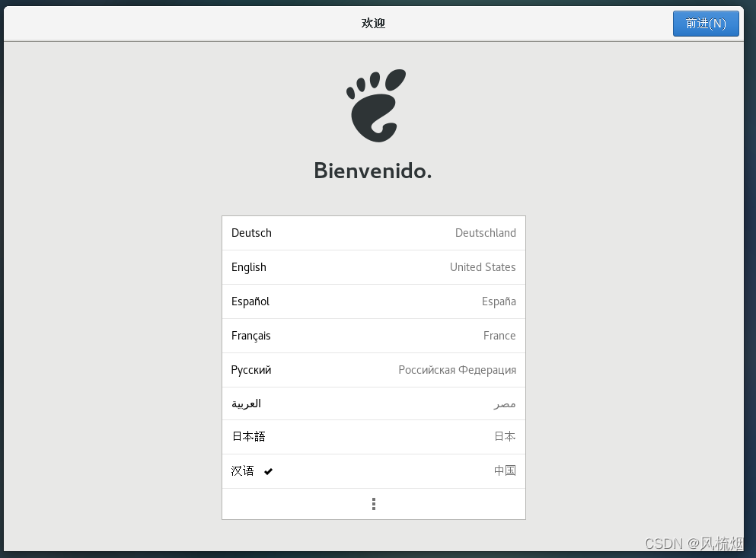Select the Deutsch language row
Screen dimensions: 756x558
pos(374,233)
